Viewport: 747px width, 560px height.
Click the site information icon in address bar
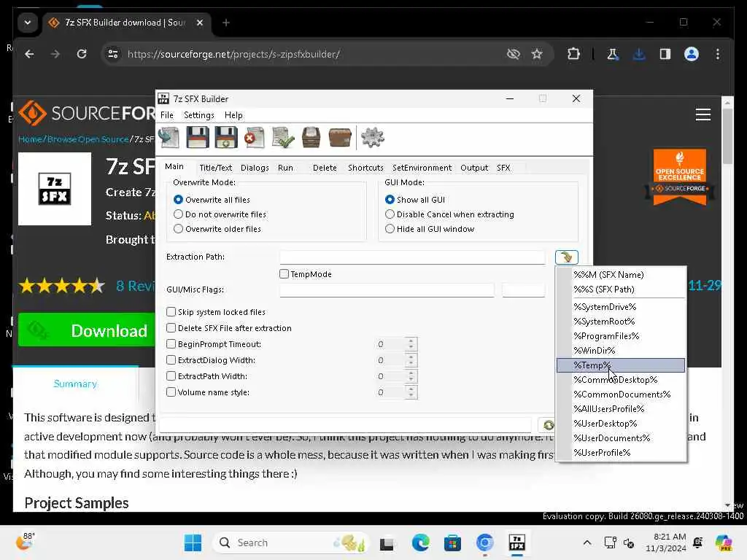pyautogui.click(x=113, y=54)
